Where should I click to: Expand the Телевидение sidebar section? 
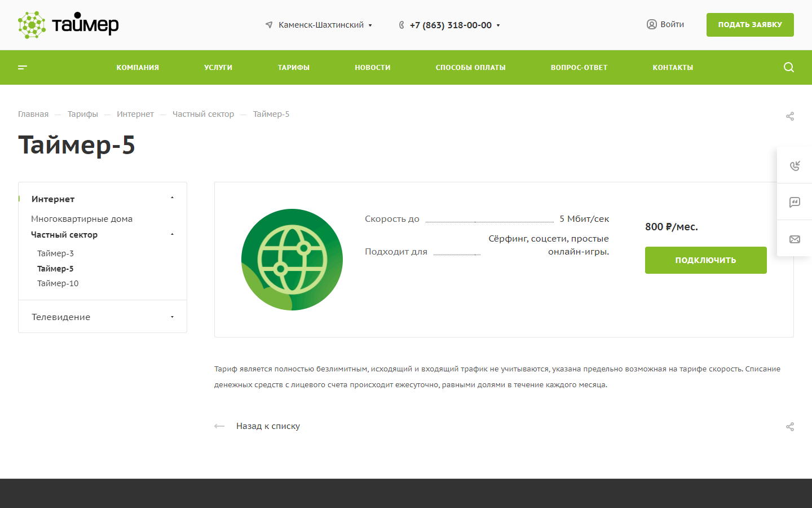pos(172,317)
